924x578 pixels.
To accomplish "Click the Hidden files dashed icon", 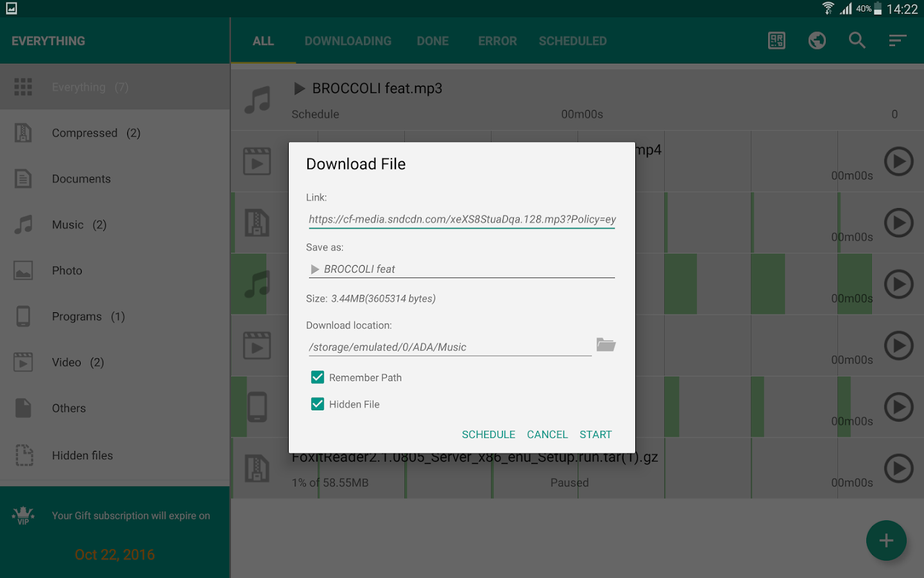I will [24, 455].
